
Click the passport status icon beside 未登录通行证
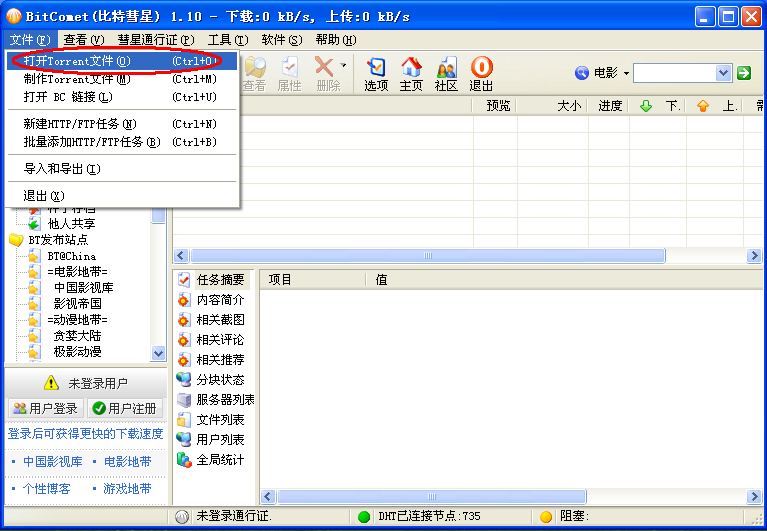[182, 517]
